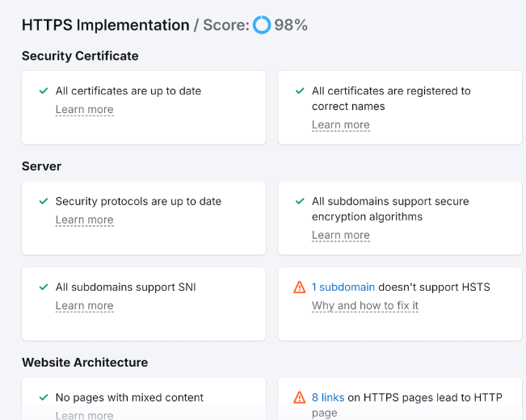Click checkmark icon beside subdomains support SNI
This screenshot has height=420, width=526.
pyautogui.click(x=44, y=287)
